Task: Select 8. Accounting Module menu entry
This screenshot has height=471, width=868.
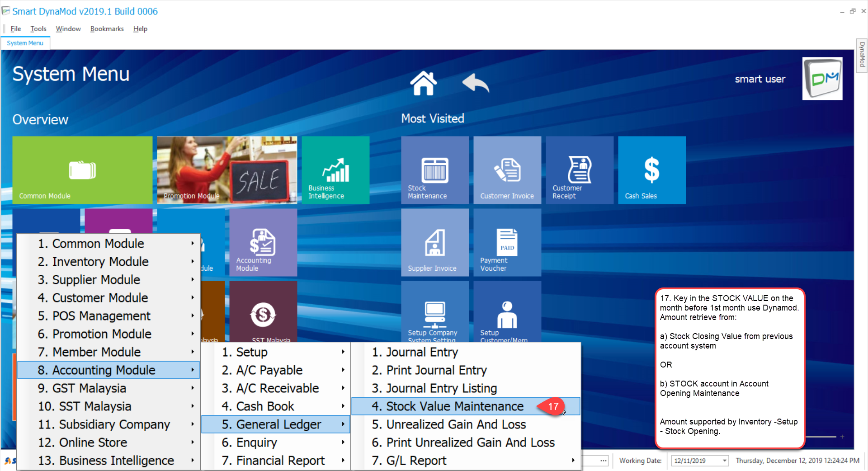Action: [x=108, y=370]
